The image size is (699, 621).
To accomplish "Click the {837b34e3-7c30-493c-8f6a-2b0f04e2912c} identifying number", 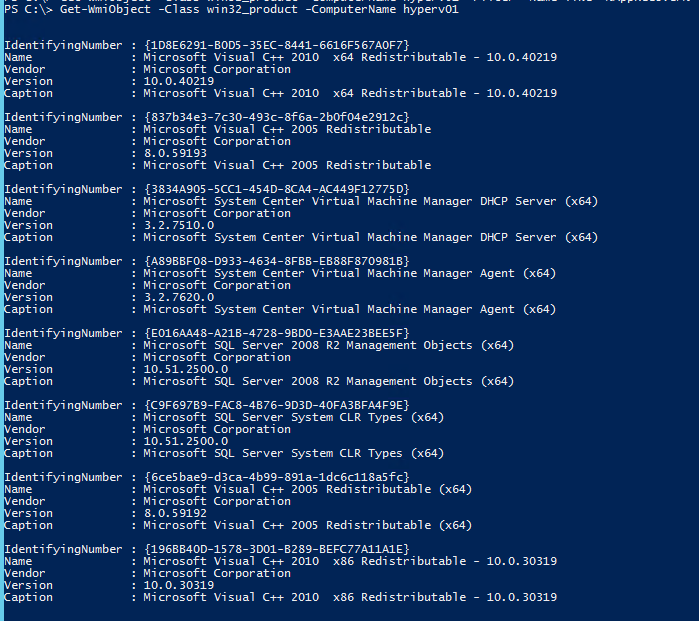I will pyautogui.click(x=276, y=117).
